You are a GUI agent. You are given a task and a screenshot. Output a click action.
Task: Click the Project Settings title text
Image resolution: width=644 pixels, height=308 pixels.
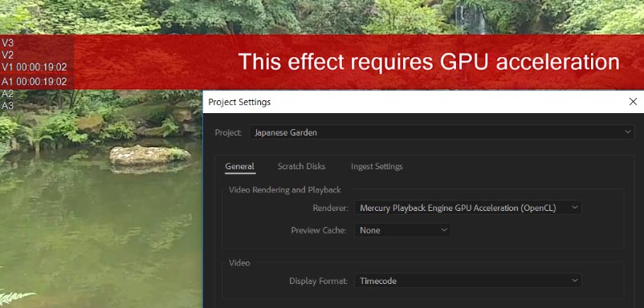[239, 102]
